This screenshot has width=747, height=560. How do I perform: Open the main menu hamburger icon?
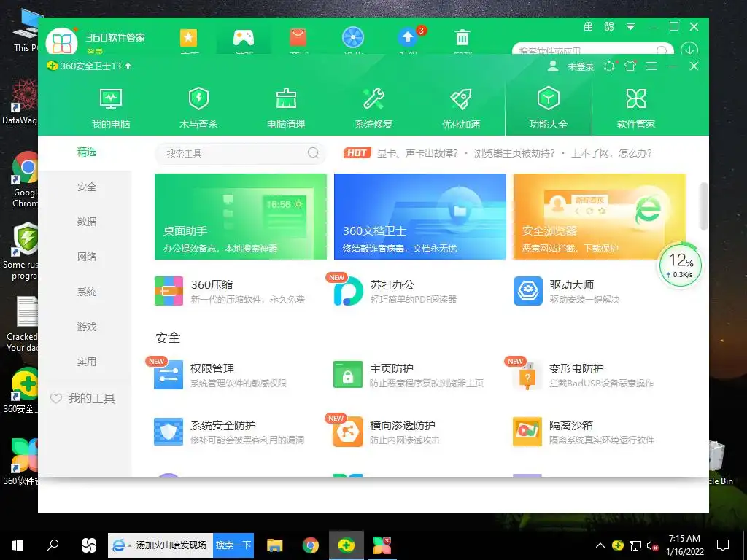[651, 66]
